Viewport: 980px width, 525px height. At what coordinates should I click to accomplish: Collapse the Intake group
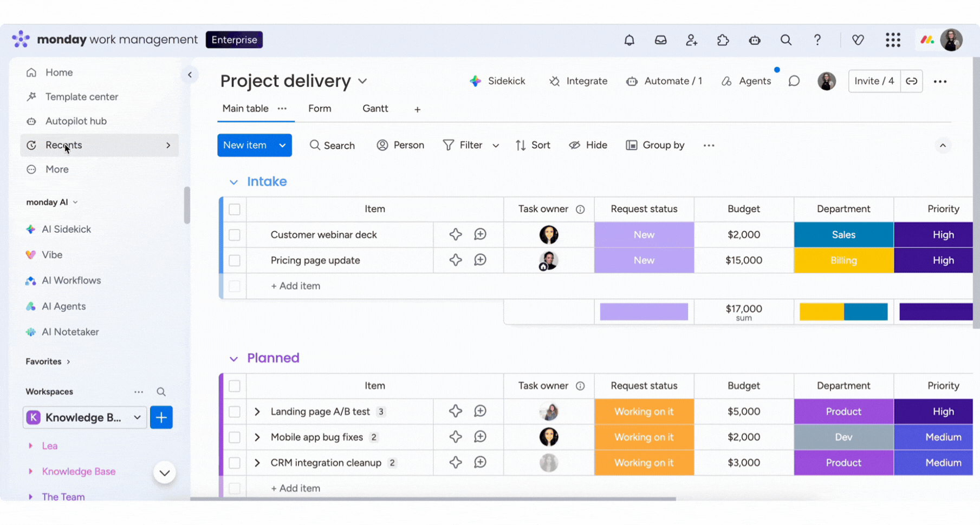coord(233,182)
